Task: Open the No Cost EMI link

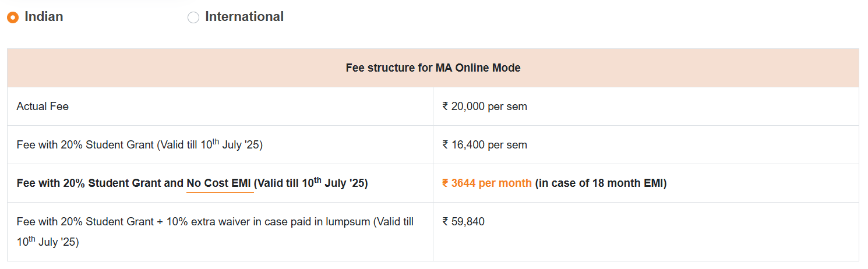Action: pyautogui.click(x=218, y=183)
